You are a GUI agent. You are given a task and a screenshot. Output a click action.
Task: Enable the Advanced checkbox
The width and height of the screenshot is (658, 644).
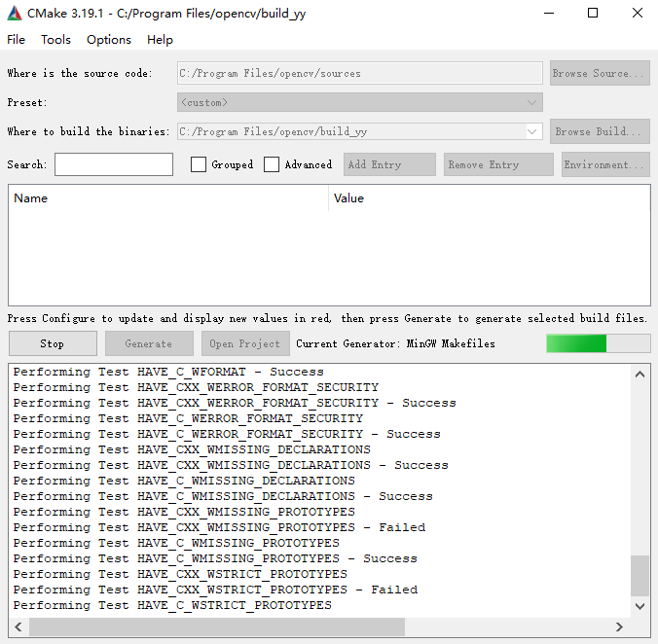coord(272,164)
